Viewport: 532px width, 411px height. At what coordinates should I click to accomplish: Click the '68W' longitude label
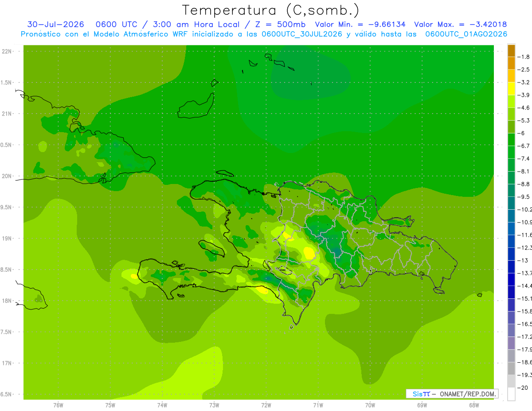[474, 406]
